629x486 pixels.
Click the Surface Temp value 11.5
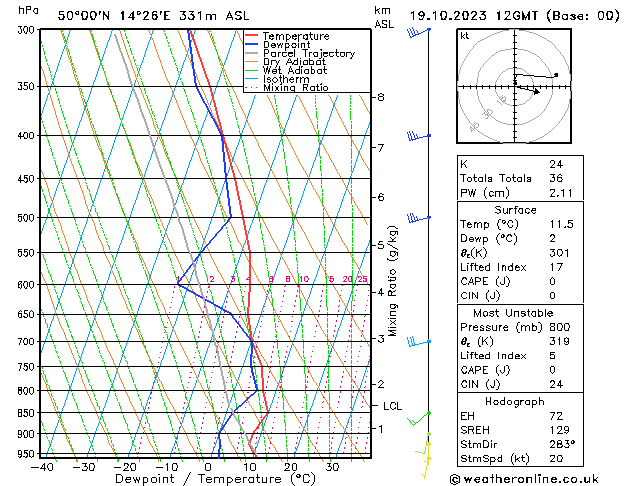tap(561, 224)
